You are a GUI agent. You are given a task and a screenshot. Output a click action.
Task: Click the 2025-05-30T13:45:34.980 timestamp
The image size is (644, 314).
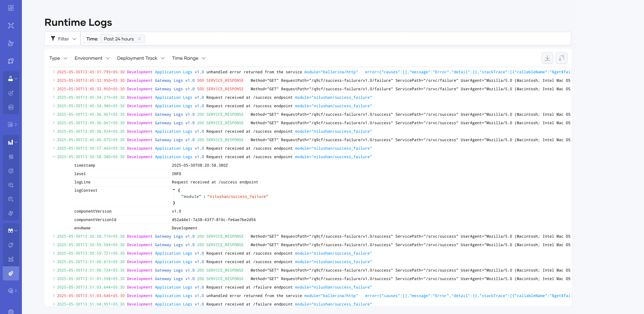pos(91,106)
